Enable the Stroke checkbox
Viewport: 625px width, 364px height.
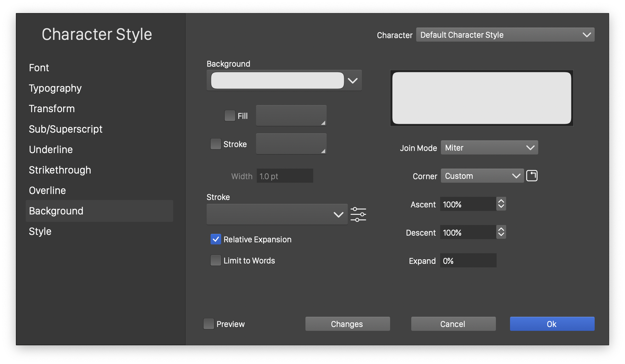[x=216, y=144]
